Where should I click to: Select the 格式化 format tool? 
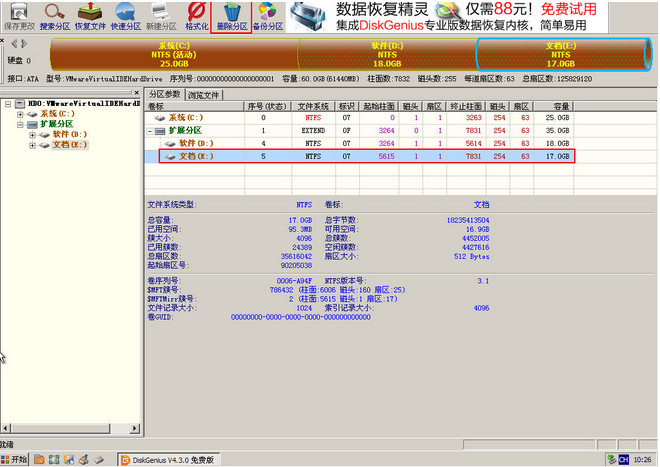(x=197, y=17)
